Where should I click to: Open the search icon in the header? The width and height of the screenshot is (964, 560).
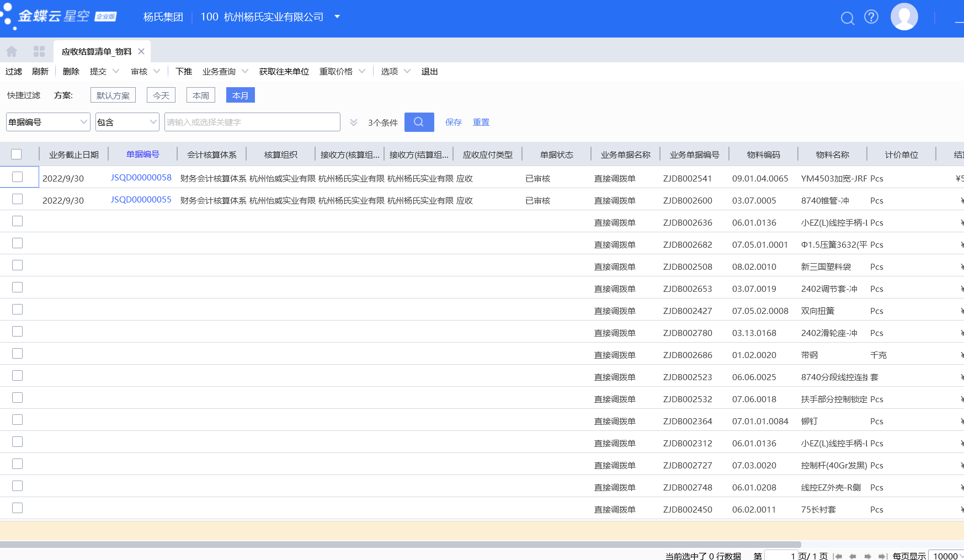tap(848, 18)
